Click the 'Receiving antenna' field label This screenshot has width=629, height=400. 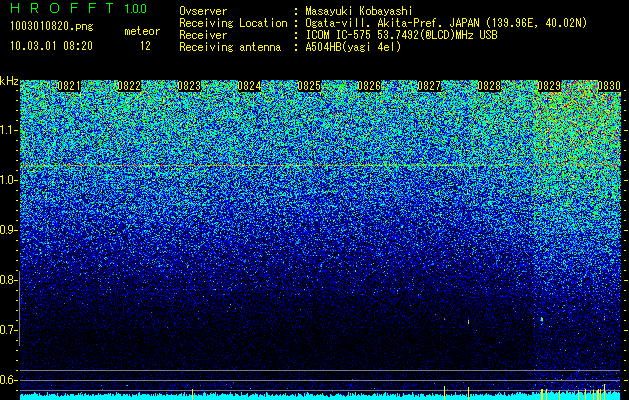point(230,47)
